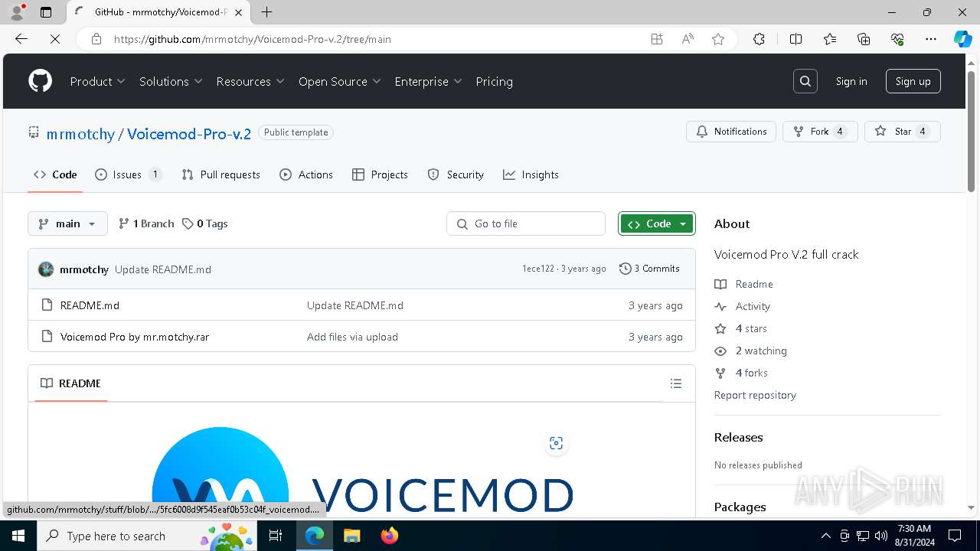Open the Voicemod-Pro-v.2 repository link
This screenshot has height=551, width=980.
189,134
